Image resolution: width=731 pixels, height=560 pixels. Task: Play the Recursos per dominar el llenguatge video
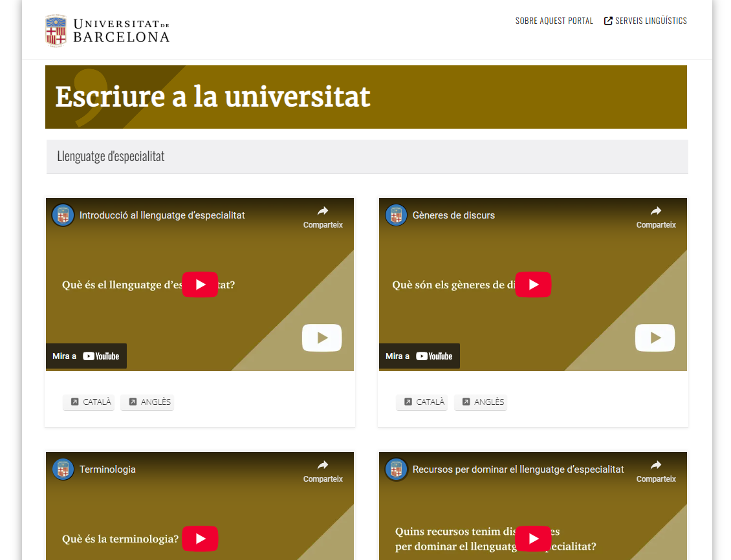click(533, 539)
